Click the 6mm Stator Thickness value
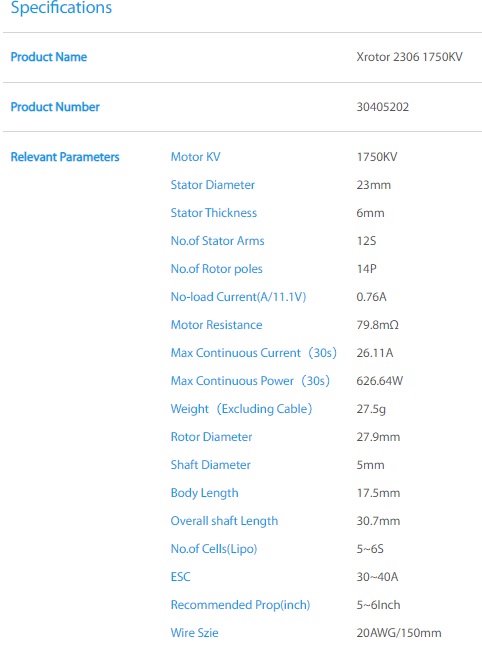This screenshot has height=647, width=482. 370,213
